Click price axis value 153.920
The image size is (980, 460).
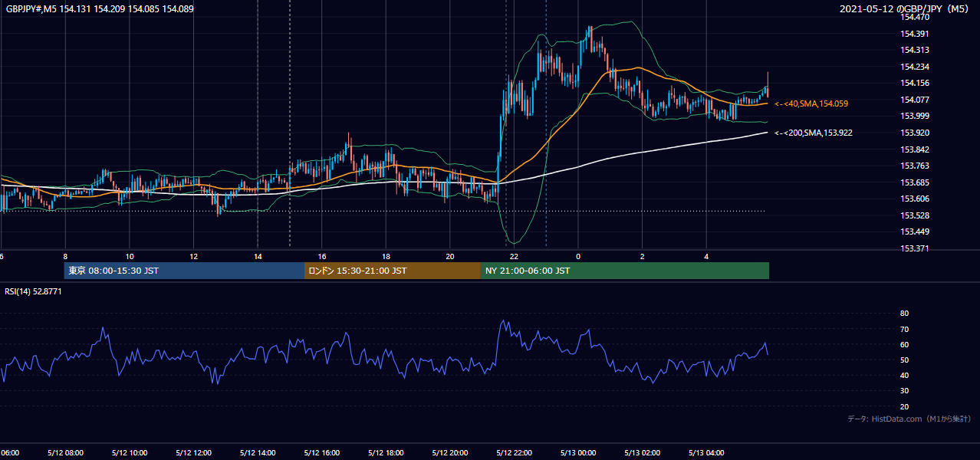pyautogui.click(x=916, y=133)
